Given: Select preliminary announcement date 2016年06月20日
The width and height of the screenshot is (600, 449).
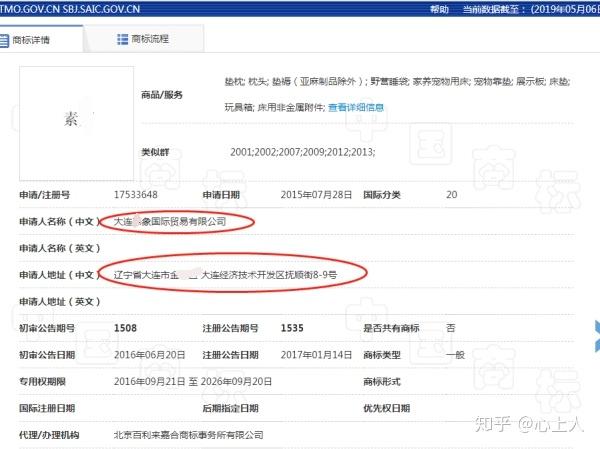Looking at the screenshot, I should (x=150, y=355).
